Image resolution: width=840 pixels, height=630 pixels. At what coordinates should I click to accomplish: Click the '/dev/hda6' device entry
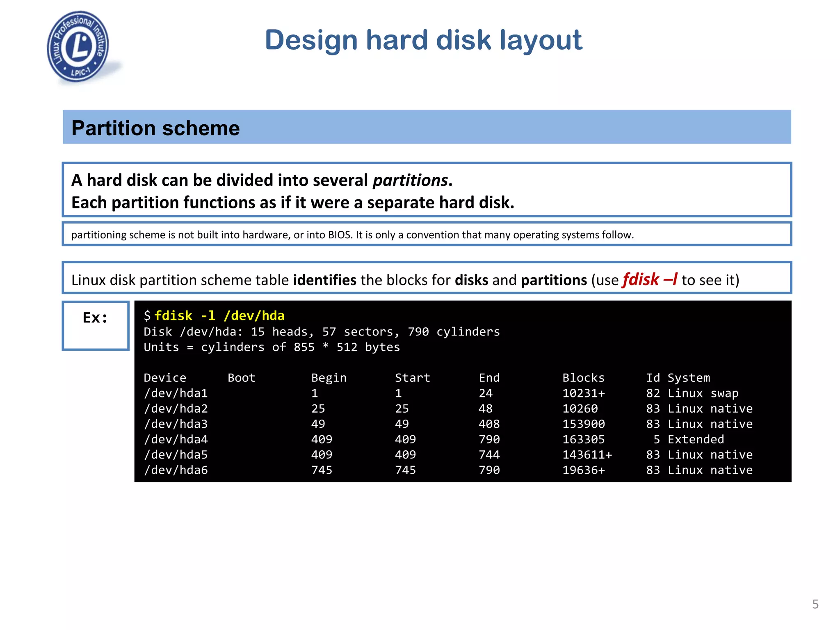pyautogui.click(x=176, y=470)
